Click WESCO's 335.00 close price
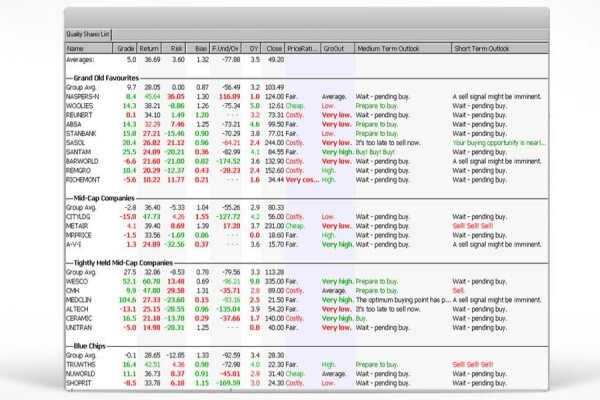 pos(276,281)
